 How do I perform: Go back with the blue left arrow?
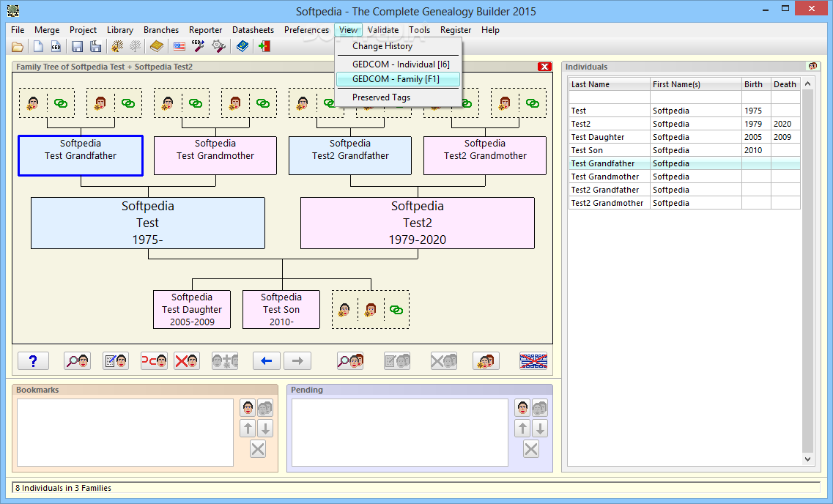click(267, 361)
